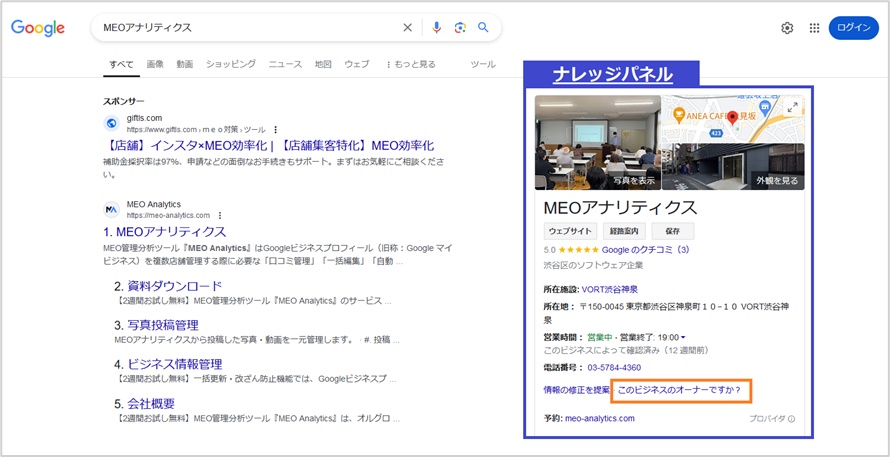Click the 保存 button
Screen dimensions: 890x457
673,231
